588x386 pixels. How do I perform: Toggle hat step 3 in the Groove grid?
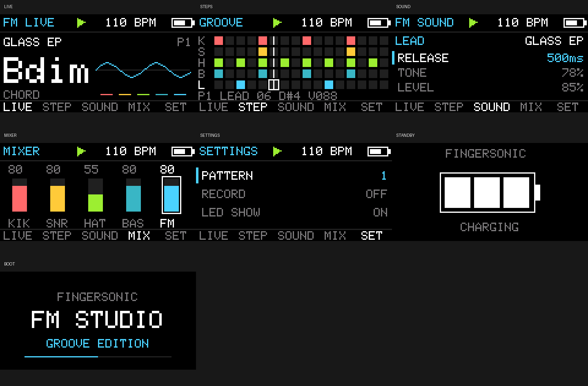click(241, 62)
